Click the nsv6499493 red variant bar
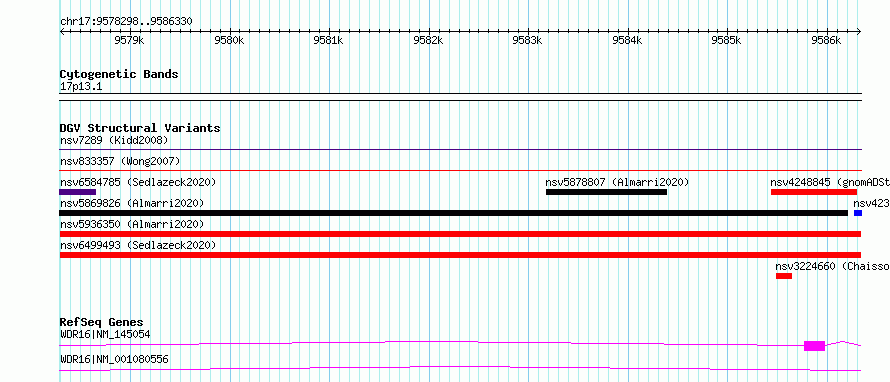This screenshot has height=382, width=890. [x=460, y=255]
